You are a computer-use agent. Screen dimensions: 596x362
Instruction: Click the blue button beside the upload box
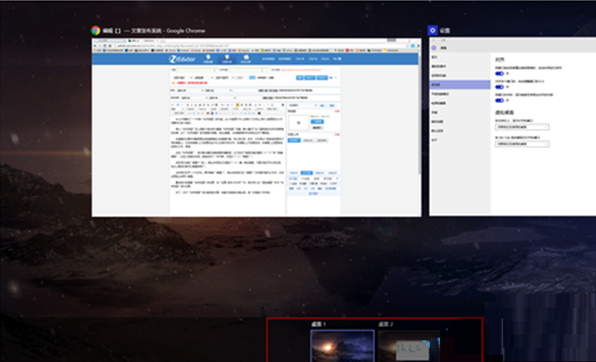click(x=317, y=122)
